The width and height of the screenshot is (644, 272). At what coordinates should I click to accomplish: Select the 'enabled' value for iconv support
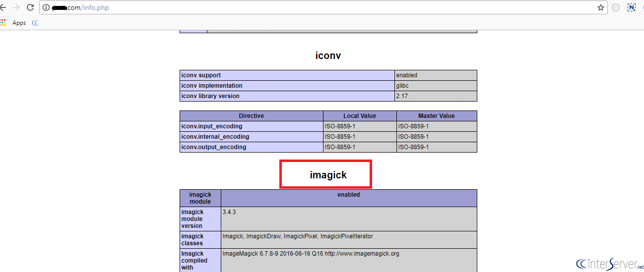click(407, 75)
